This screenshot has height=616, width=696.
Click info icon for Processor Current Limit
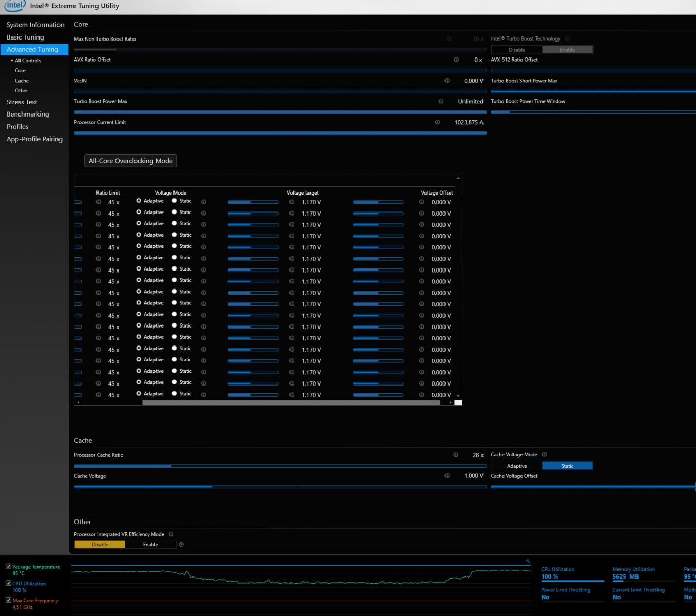tap(437, 122)
